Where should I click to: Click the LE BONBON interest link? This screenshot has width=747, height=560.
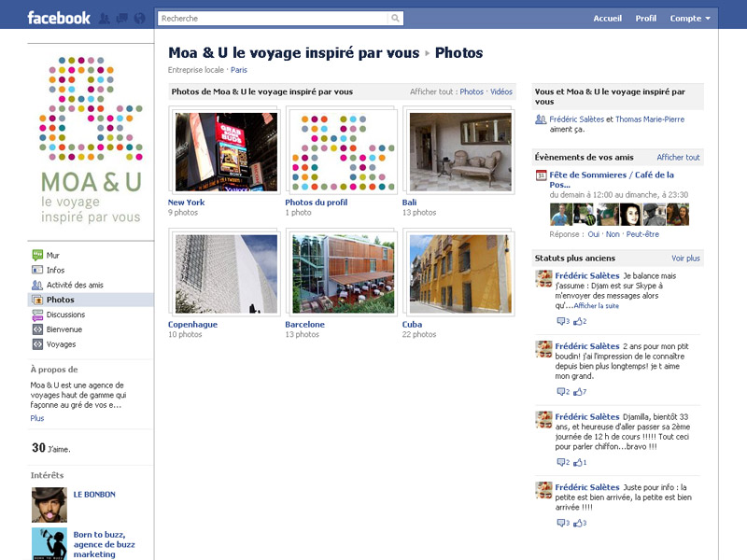point(94,495)
